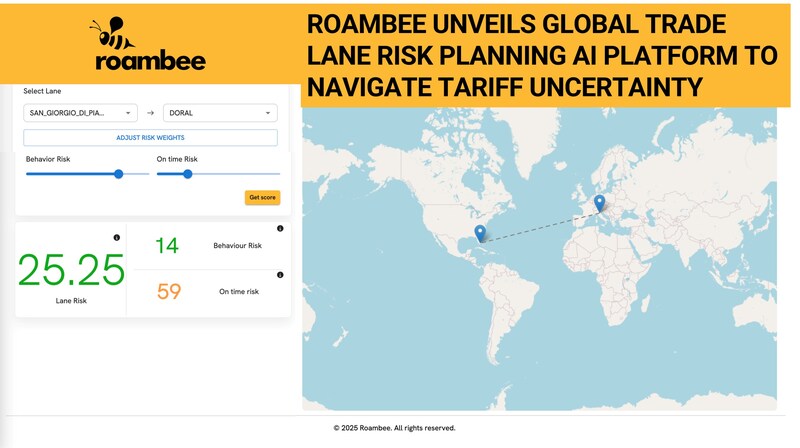The width and height of the screenshot is (800, 448).
Task: Click the On time risk label in results
Action: tap(239, 291)
